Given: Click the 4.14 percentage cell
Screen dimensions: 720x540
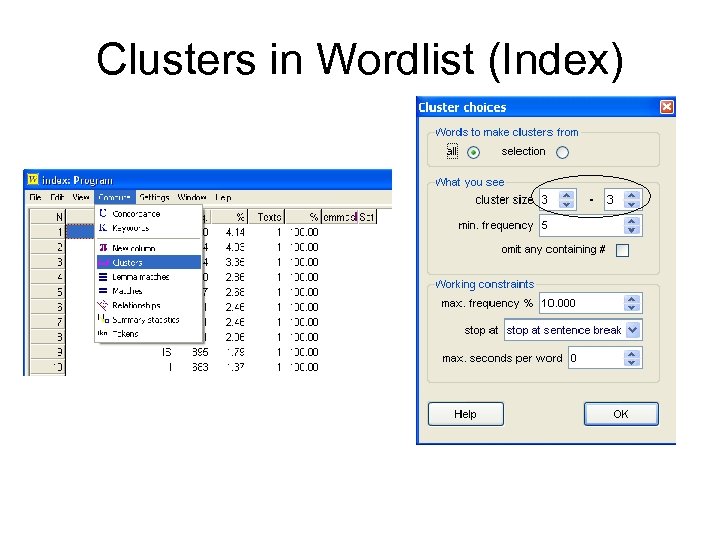Looking at the screenshot, I should click(235, 232).
